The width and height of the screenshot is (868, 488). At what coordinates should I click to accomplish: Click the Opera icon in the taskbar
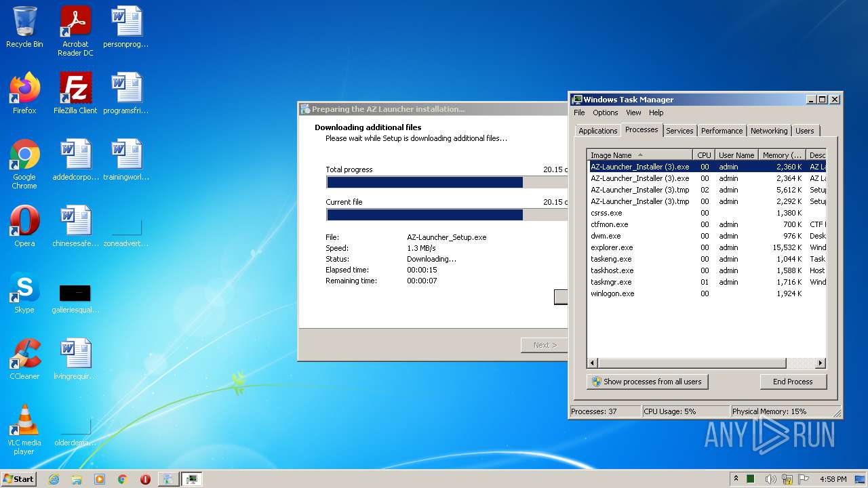click(145, 479)
